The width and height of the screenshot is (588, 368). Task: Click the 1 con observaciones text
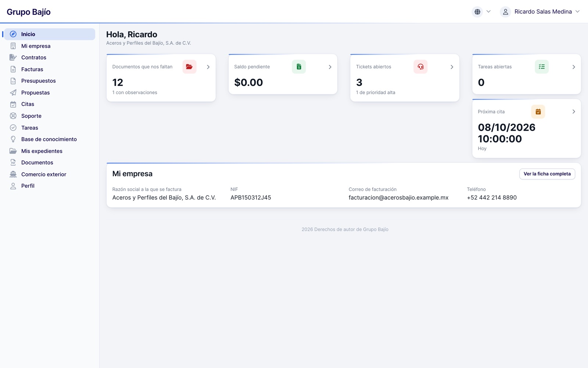[135, 93]
